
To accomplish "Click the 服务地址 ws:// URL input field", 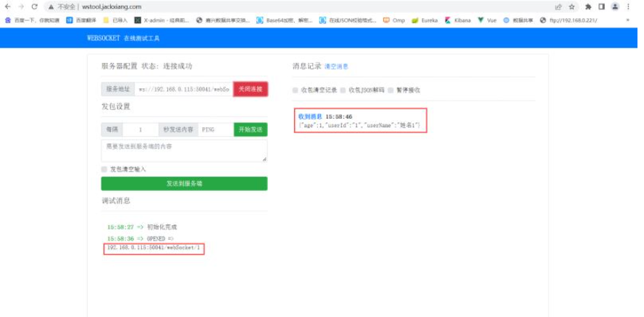I will (183, 90).
